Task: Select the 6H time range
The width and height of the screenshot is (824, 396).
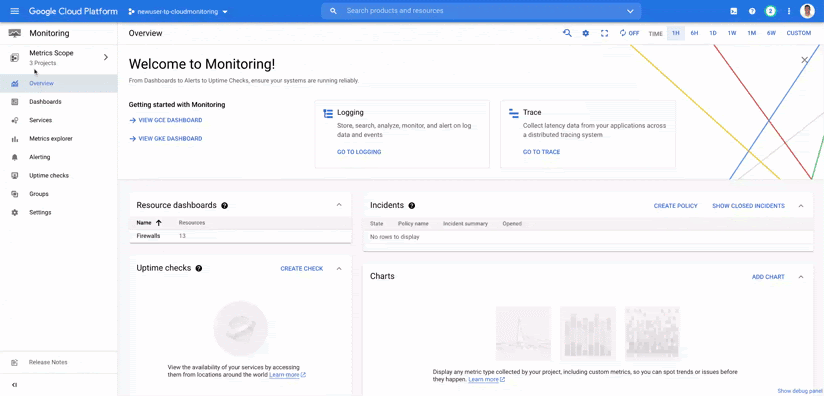Action: [x=694, y=33]
